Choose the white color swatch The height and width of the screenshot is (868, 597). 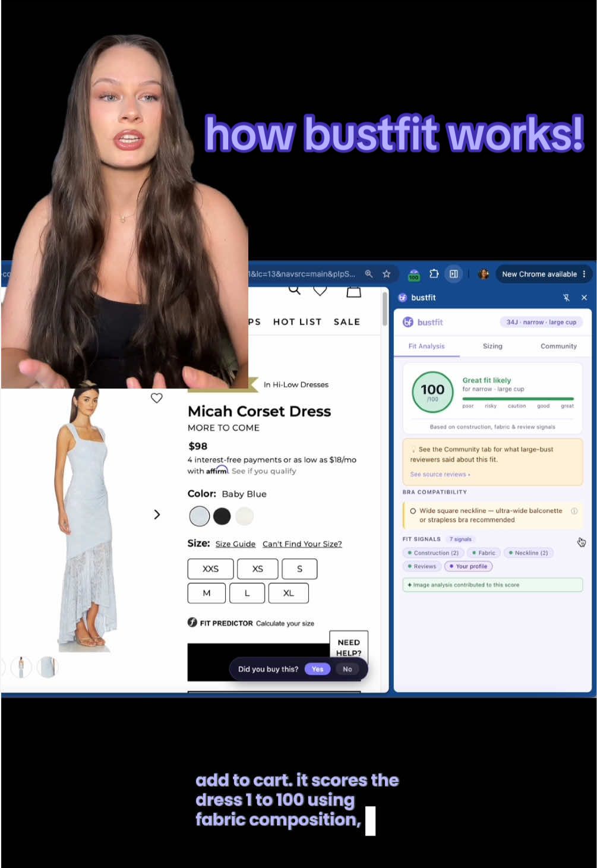(244, 516)
